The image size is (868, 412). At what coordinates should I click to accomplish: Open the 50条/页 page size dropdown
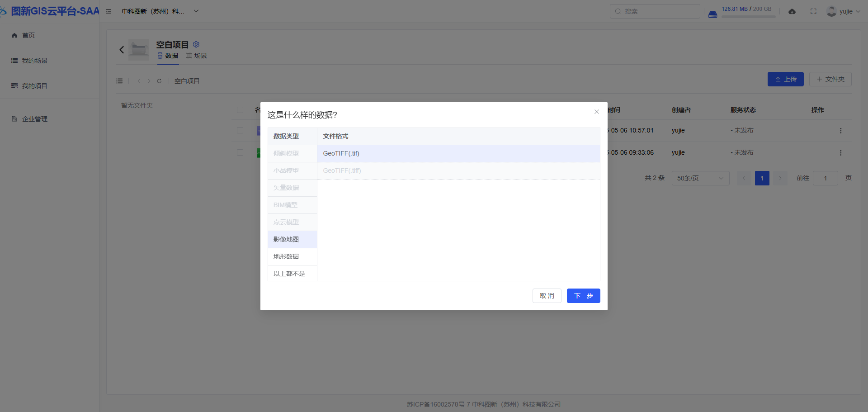point(700,178)
